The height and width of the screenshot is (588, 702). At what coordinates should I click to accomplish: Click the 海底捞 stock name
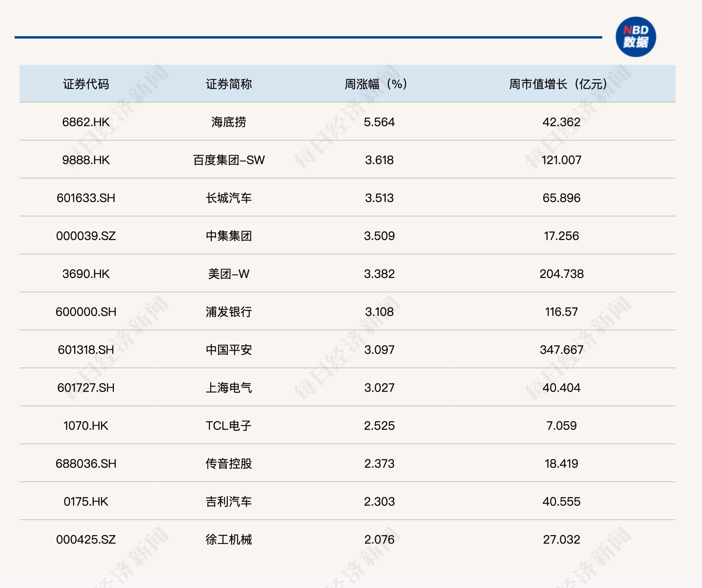pos(229,122)
